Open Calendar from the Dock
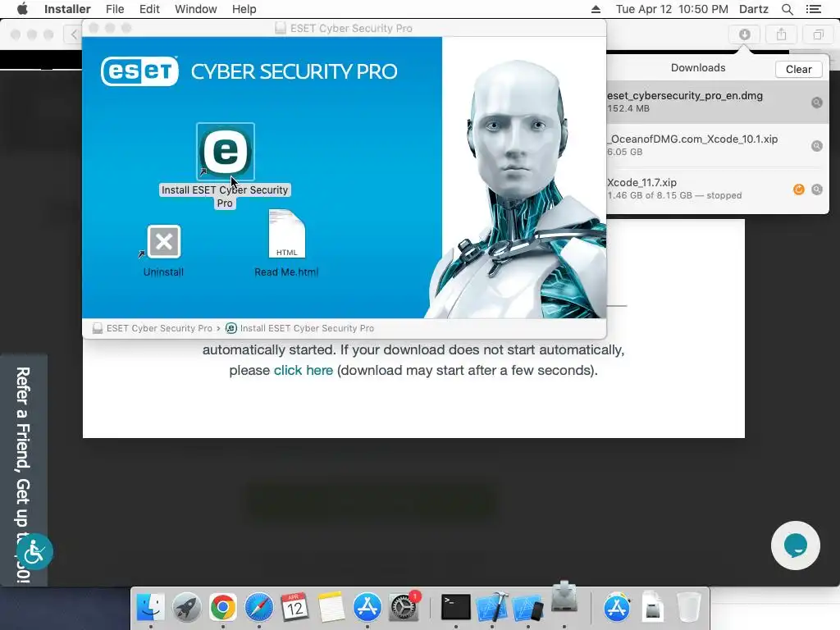 coord(294,607)
